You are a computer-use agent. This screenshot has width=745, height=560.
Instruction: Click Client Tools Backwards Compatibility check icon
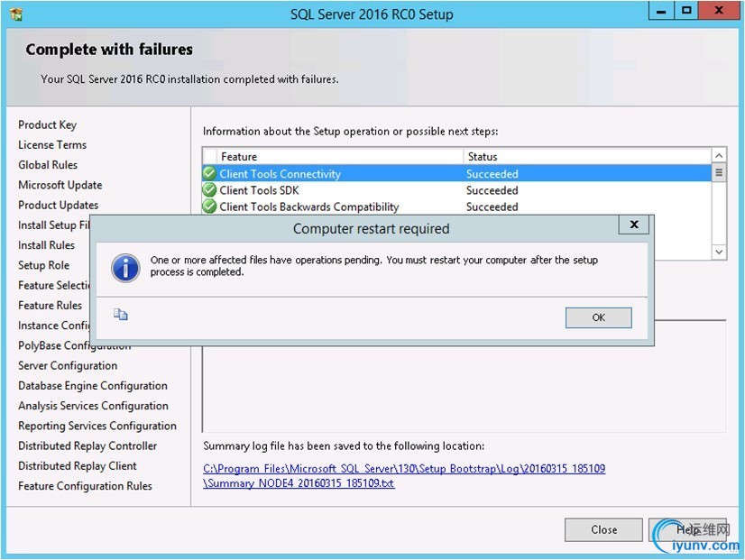click(209, 207)
